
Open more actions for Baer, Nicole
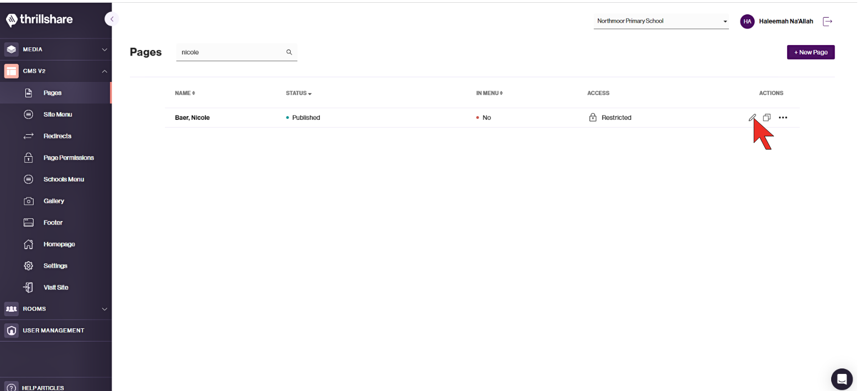(783, 118)
